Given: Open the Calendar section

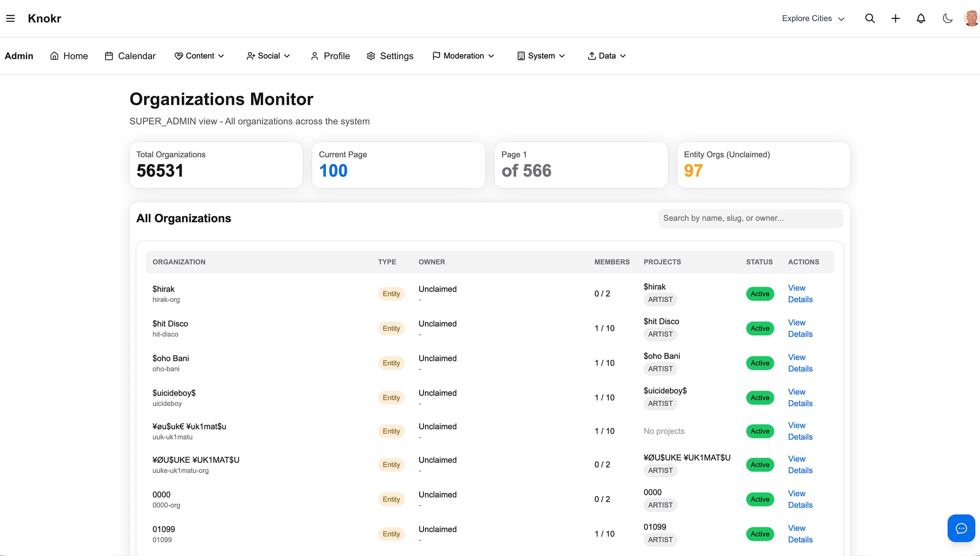Looking at the screenshot, I should 129,56.
